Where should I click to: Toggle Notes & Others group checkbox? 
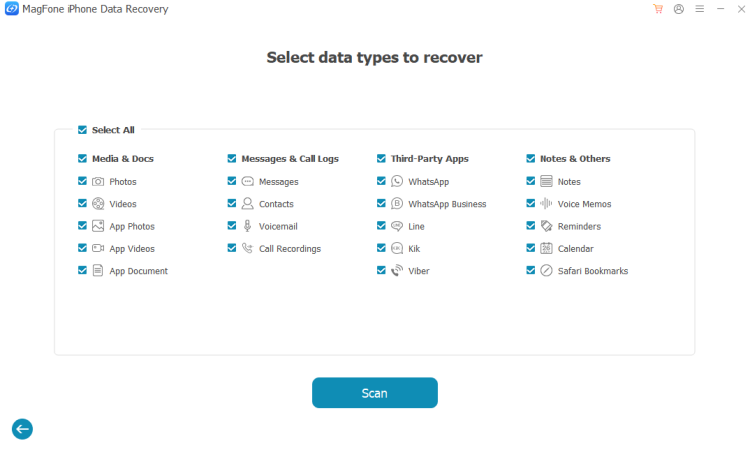pos(530,158)
